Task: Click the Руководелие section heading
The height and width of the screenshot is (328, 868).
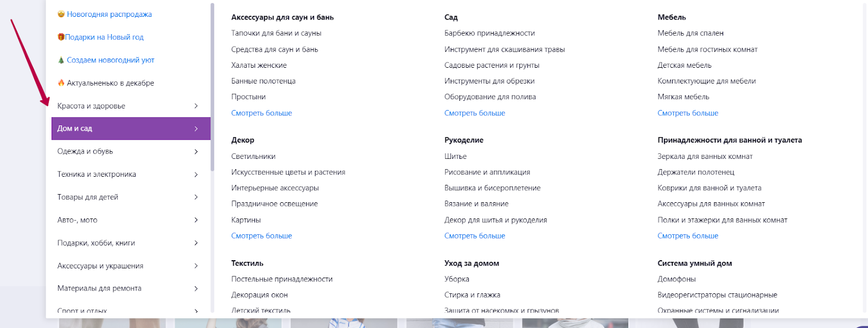Action: click(x=464, y=140)
